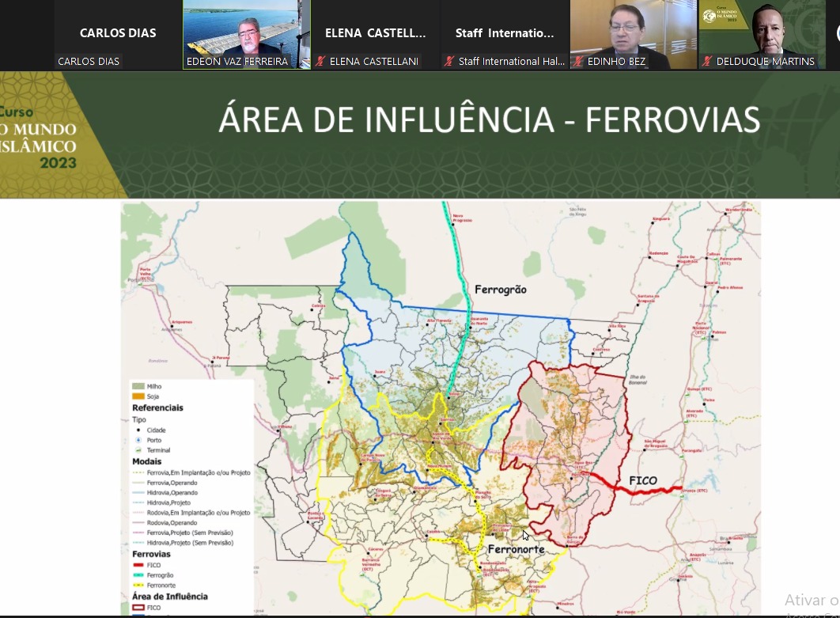Click the muted mic icon beside Staff International
Screen dimensions: 840x618
click(449, 61)
